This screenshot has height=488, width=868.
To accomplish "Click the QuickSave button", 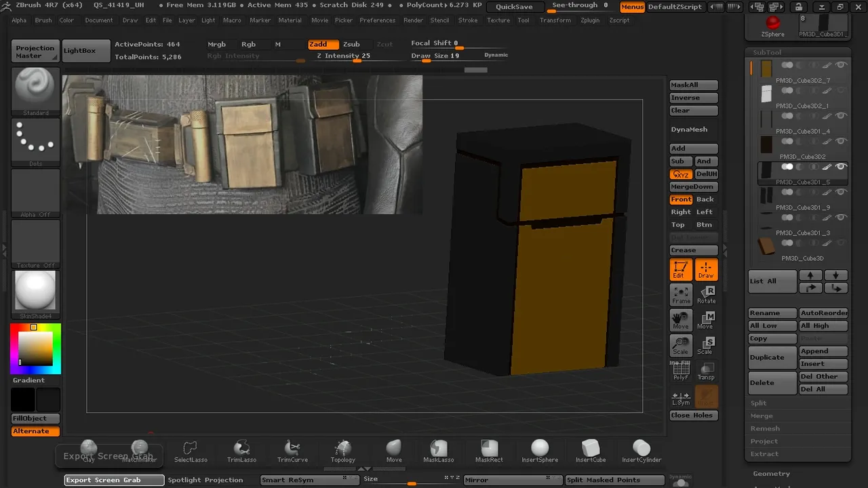I will 514,7.
